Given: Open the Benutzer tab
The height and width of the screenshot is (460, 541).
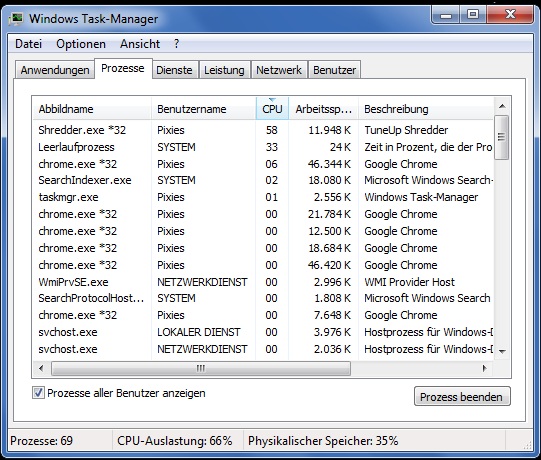Looking at the screenshot, I should coord(335,70).
